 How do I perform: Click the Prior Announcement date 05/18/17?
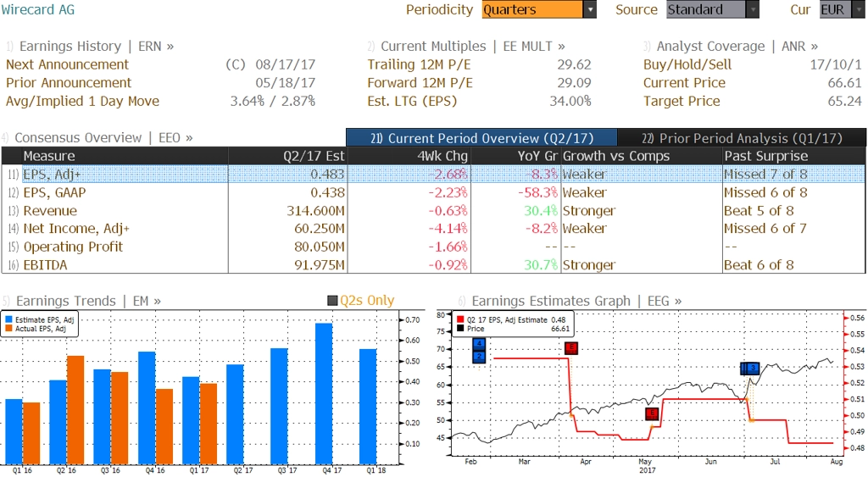click(285, 83)
